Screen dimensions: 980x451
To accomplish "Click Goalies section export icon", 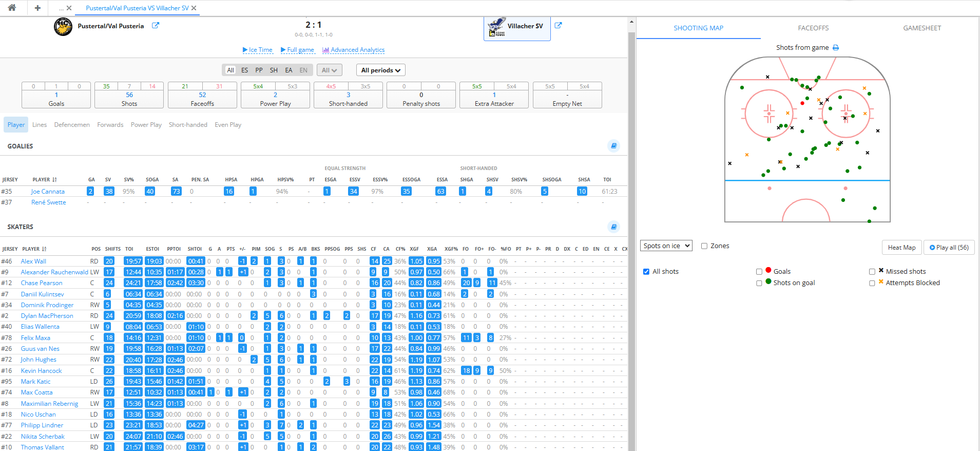I will click(x=613, y=146).
